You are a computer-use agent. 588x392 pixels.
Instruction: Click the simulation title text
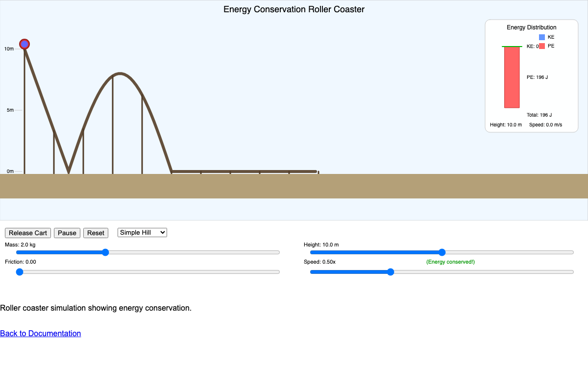pos(294,9)
